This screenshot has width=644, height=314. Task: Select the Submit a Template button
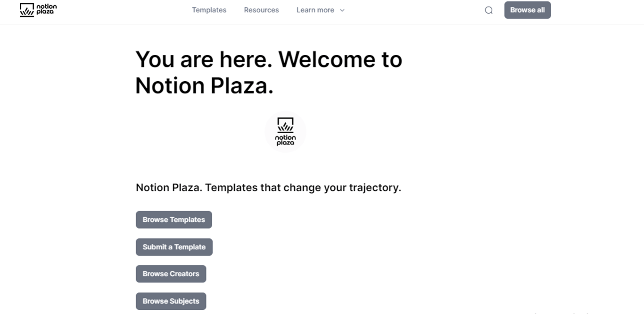(x=174, y=247)
